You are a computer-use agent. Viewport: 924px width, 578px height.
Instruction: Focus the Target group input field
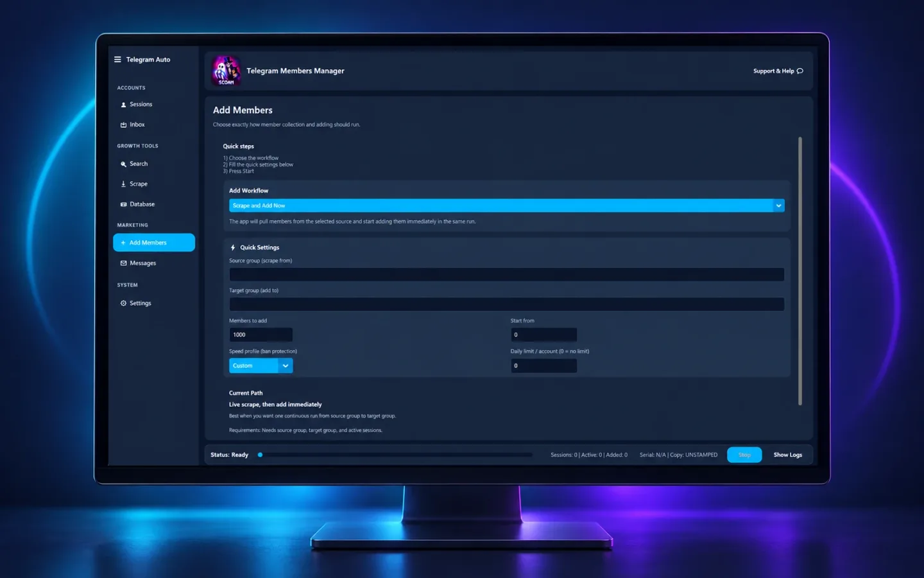(x=506, y=304)
